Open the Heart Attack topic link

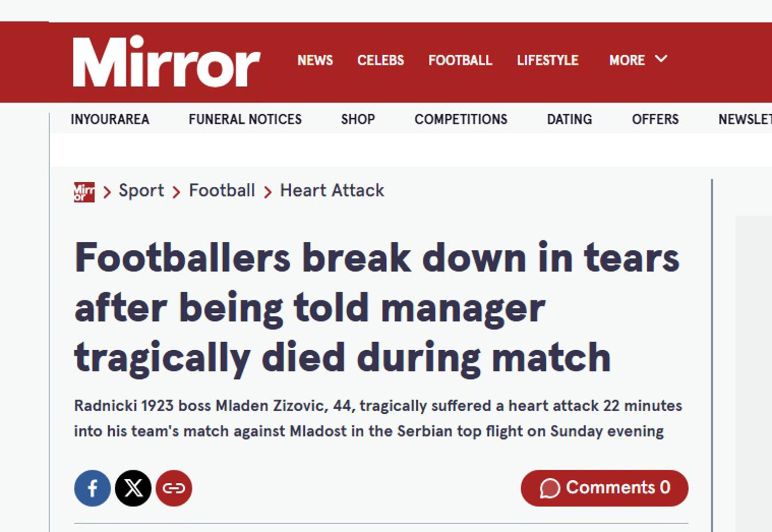tap(332, 191)
